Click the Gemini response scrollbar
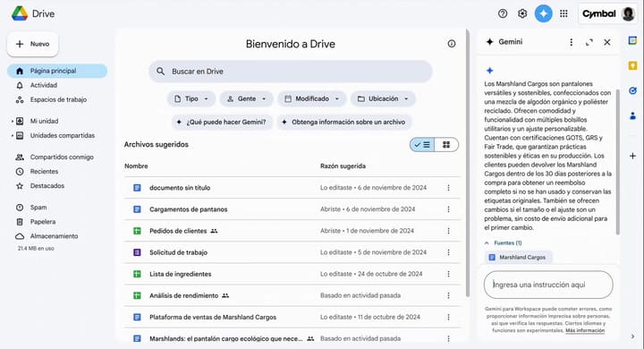Image resolution: width=644 pixels, height=349 pixels. 617,162
